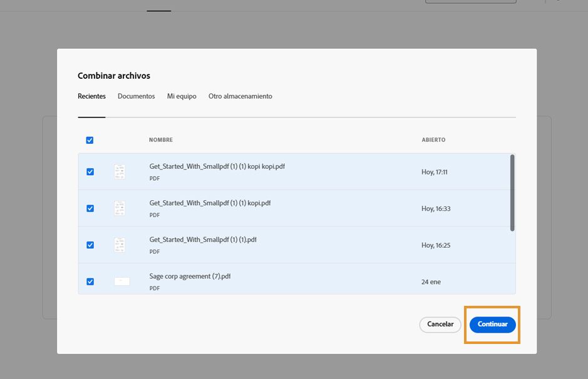The height and width of the screenshot is (379, 588).
Task: Uncheck Sage corp agreement (7).pdf checkbox
Action: (x=90, y=281)
